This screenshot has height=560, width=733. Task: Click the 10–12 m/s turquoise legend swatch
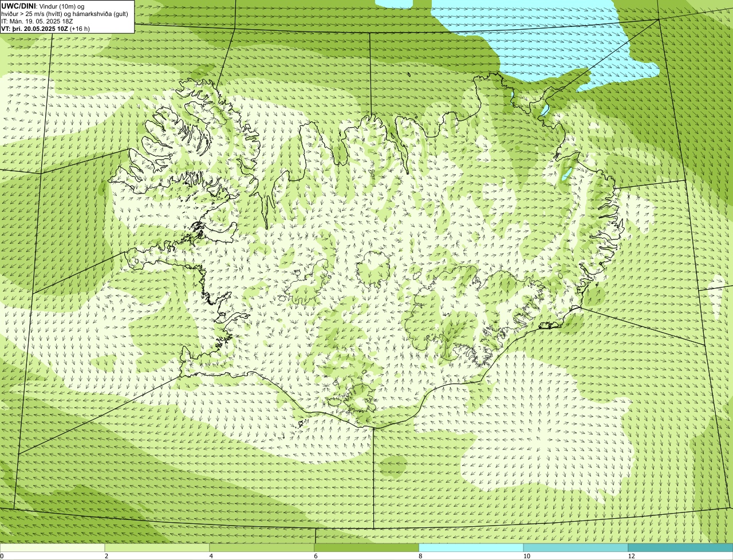pos(576,548)
